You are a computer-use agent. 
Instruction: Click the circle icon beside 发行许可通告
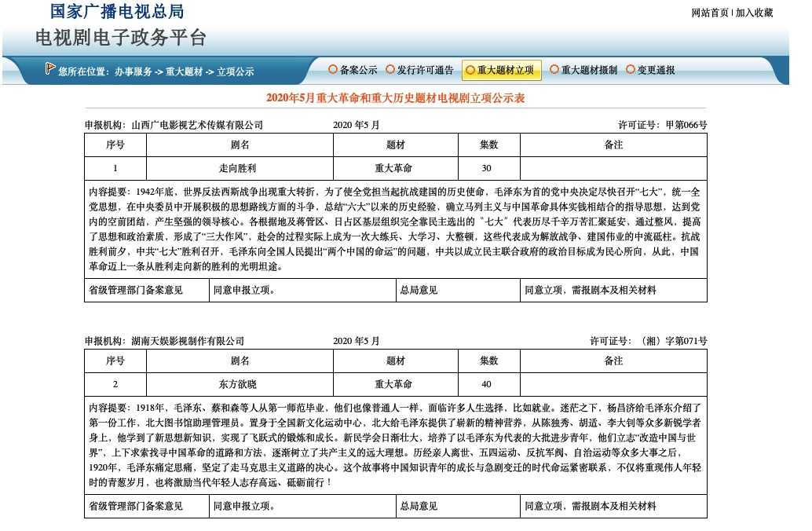click(x=390, y=70)
